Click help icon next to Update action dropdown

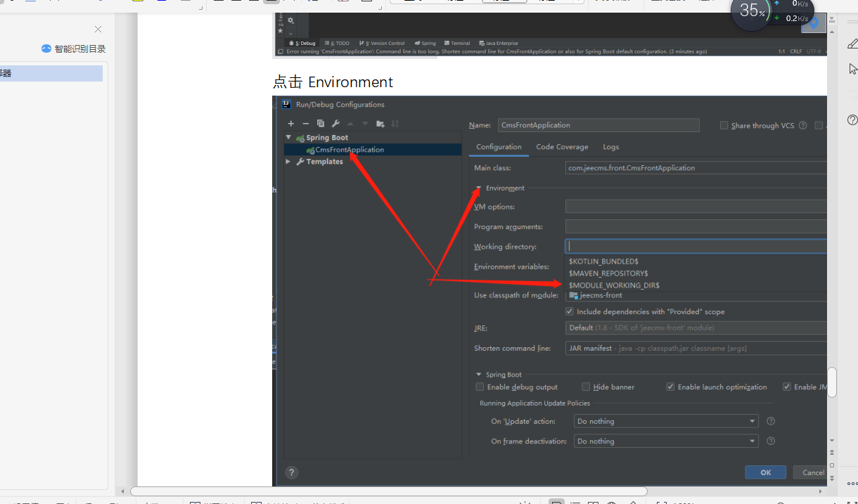point(771,421)
